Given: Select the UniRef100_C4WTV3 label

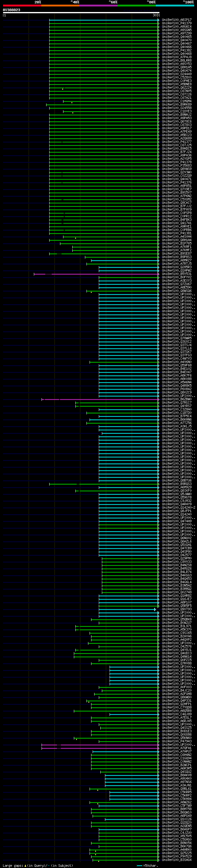Looking at the screenshot, I should tap(177, 358).
